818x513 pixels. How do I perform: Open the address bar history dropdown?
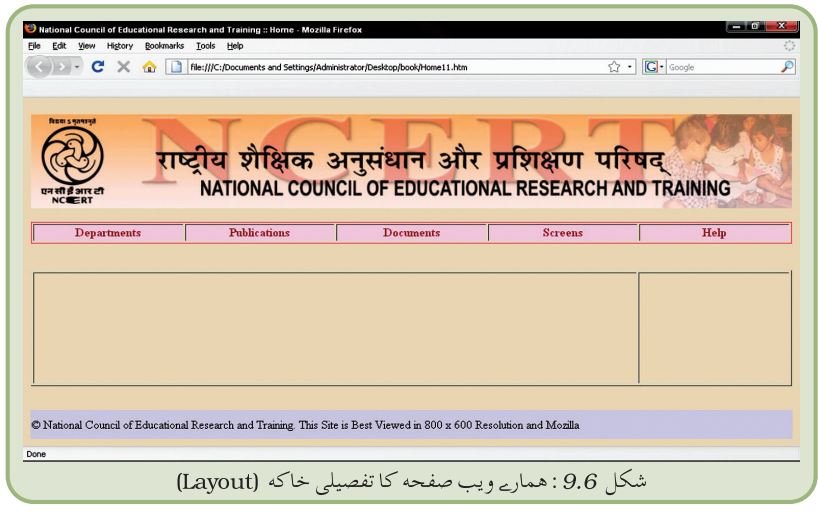[630, 67]
